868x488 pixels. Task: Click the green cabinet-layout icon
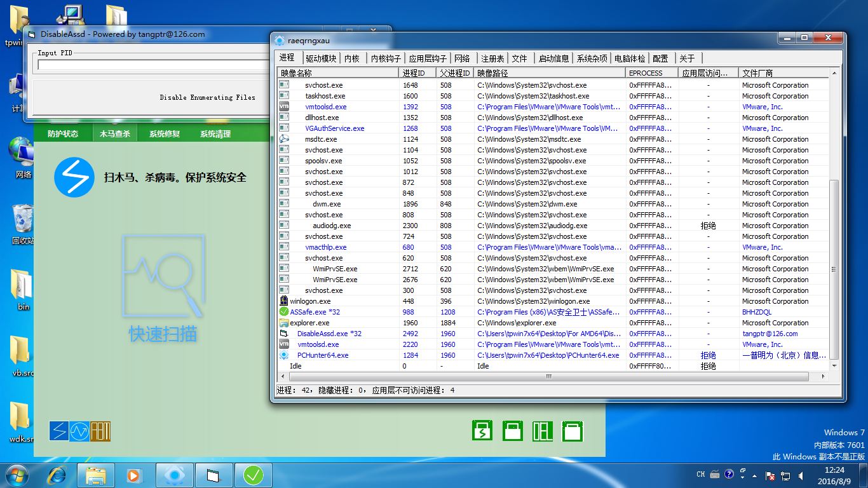[543, 431]
